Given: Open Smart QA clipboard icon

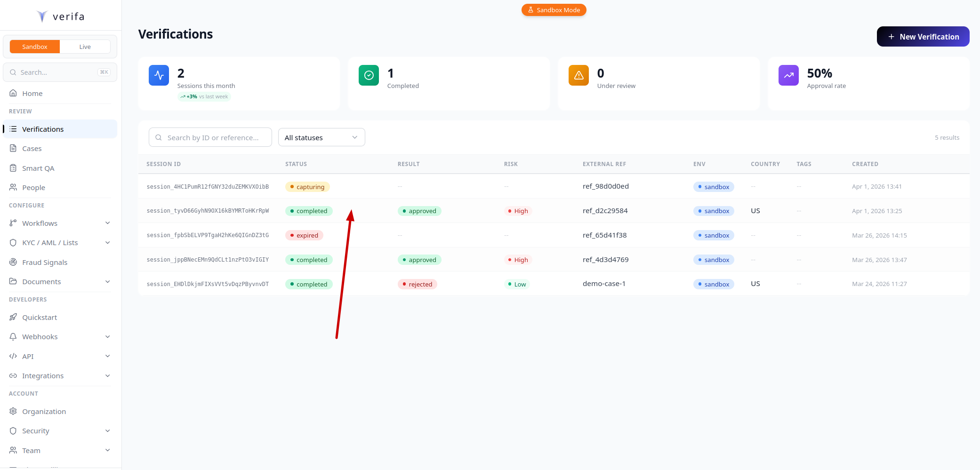Looking at the screenshot, I should (x=13, y=168).
